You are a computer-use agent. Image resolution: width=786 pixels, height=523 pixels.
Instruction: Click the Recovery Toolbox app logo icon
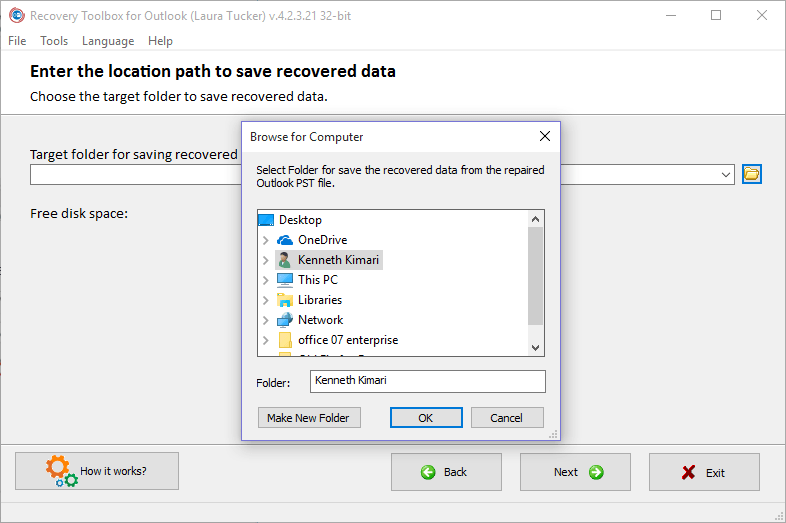coord(17,16)
